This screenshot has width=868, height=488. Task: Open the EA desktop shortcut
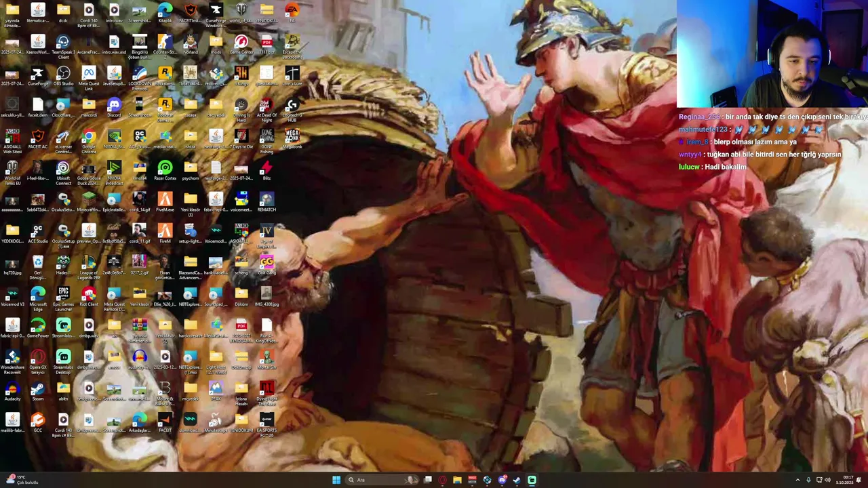292,12
